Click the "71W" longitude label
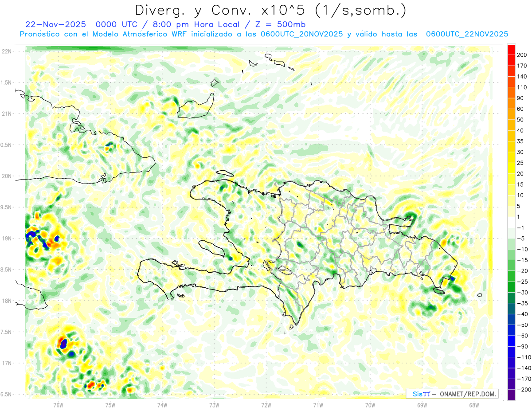Screen dimensions: 532x411 pos(318,404)
